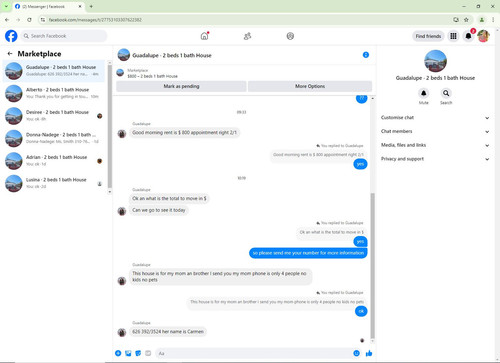The width and height of the screenshot is (500, 363).
Task: Click the browser back arrow
Action: tap(7, 20)
